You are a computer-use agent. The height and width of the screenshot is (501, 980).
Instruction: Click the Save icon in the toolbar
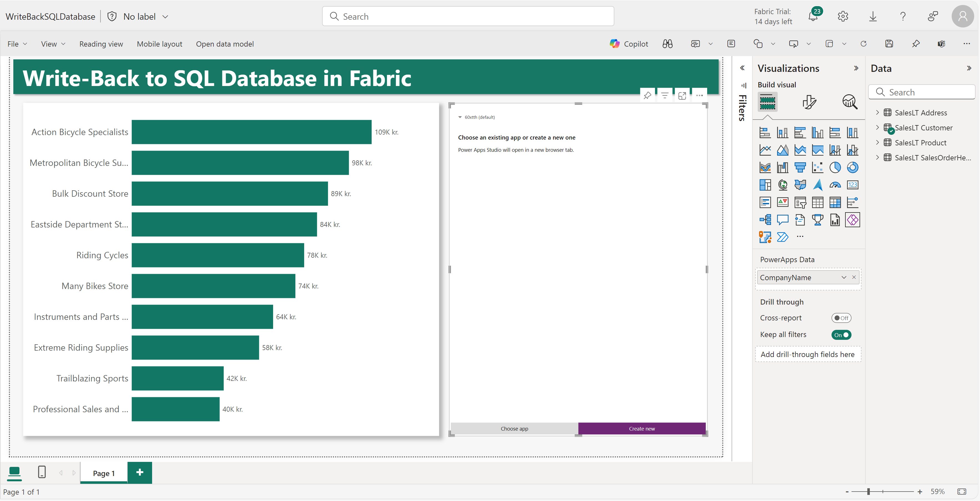pyautogui.click(x=889, y=44)
